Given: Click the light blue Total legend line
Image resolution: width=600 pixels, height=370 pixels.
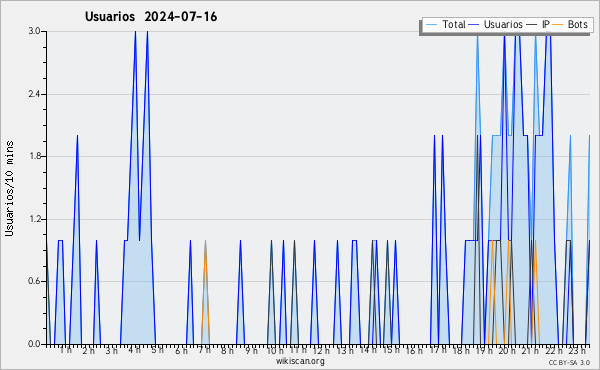Looking at the screenshot, I should click(x=431, y=25).
